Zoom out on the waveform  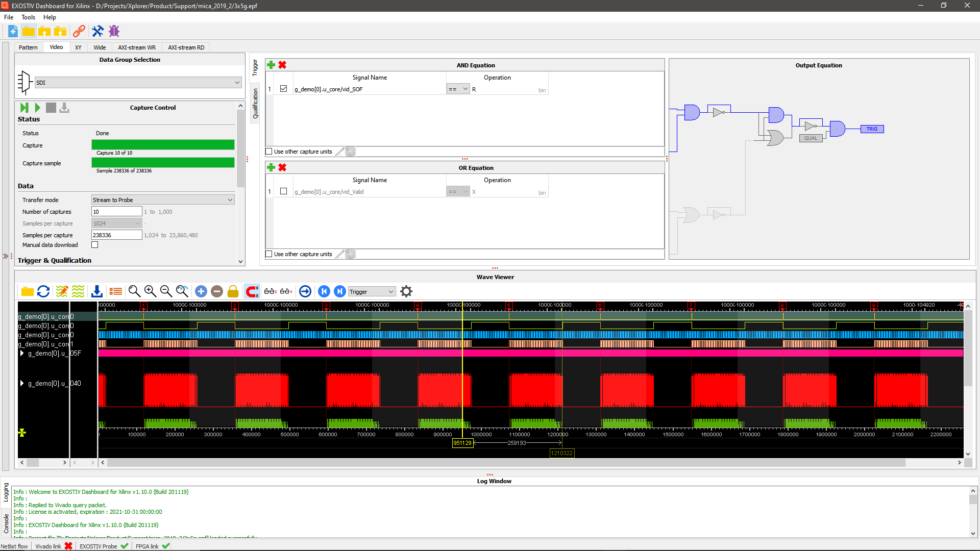166,291
